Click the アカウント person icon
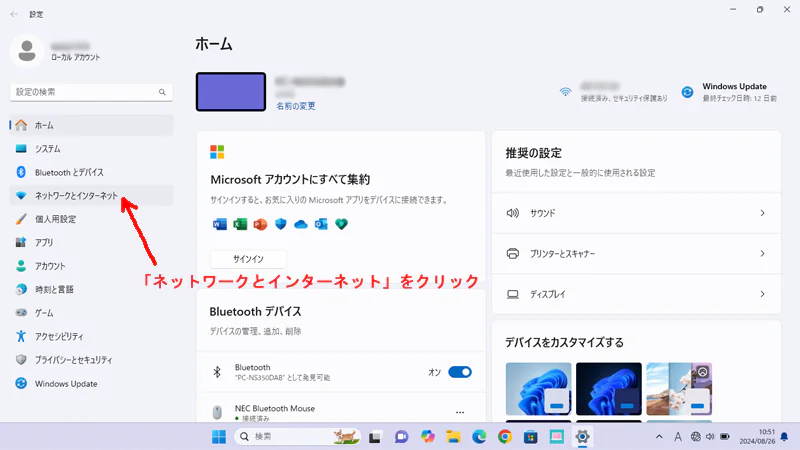The width and height of the screenshot is (800, 450). coord(21,266)
